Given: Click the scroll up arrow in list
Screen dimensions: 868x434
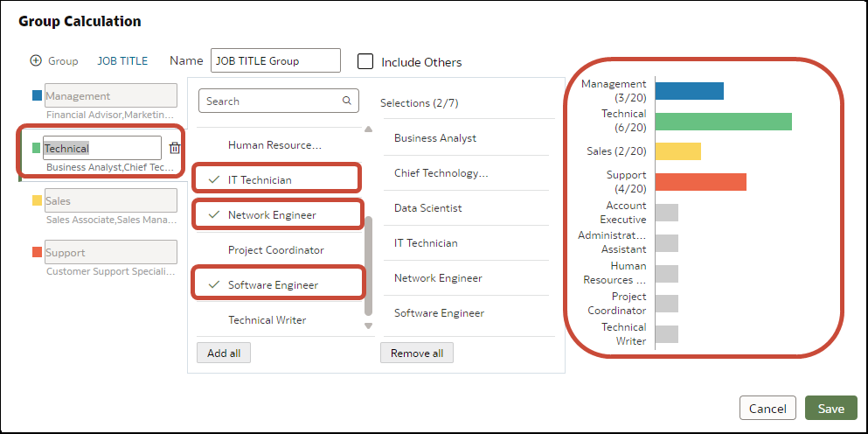Looking at the screenshot, I should click(x=368, y=129).
